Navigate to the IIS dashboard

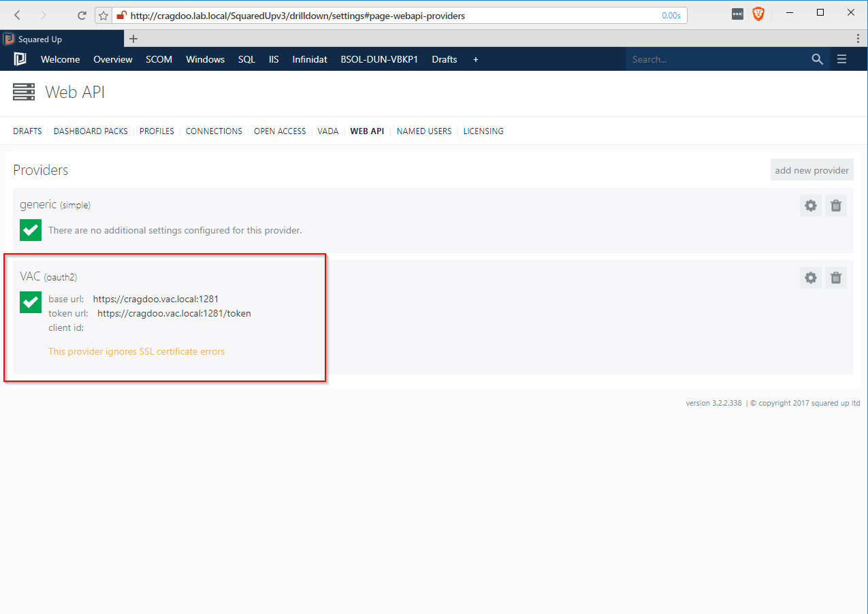(274, 59)
